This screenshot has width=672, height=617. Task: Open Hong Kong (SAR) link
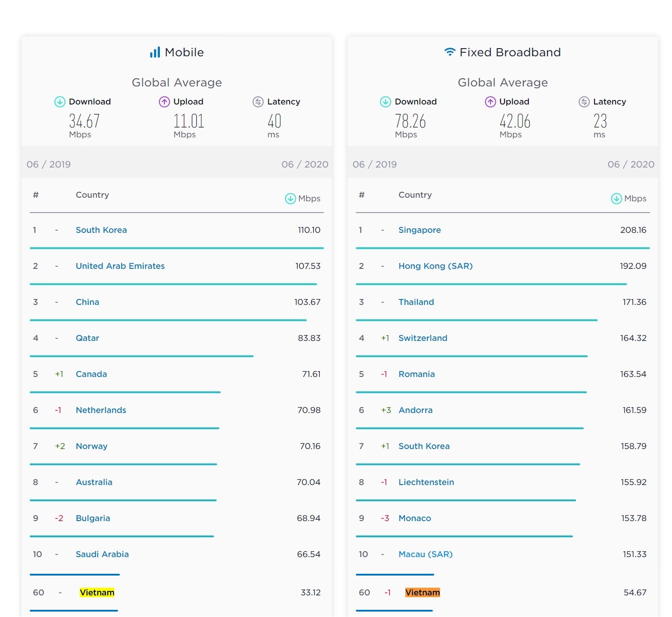point(436,266)
